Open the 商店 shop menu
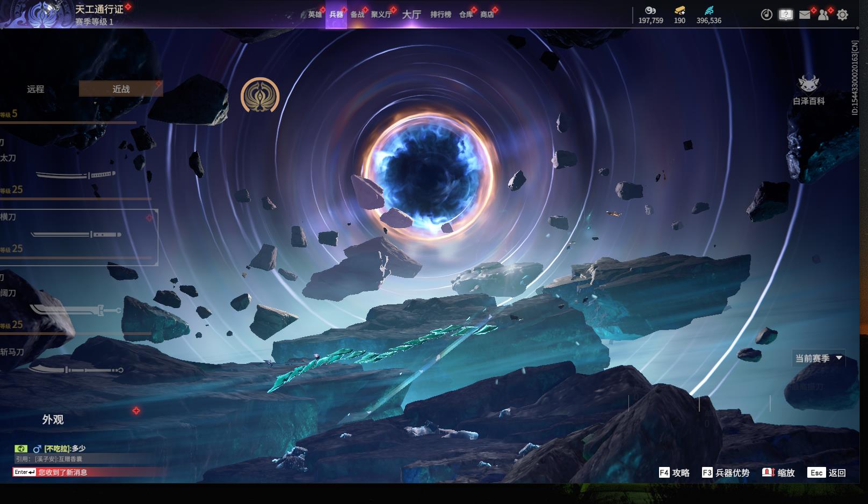868x504 pixels. pos(487,14)
